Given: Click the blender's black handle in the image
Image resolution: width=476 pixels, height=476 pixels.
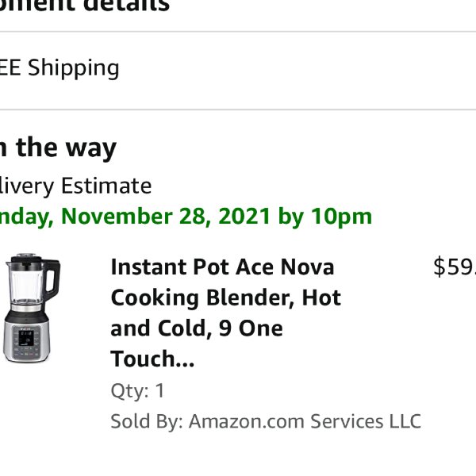Looking at the screenshot, I should point(52,279).
